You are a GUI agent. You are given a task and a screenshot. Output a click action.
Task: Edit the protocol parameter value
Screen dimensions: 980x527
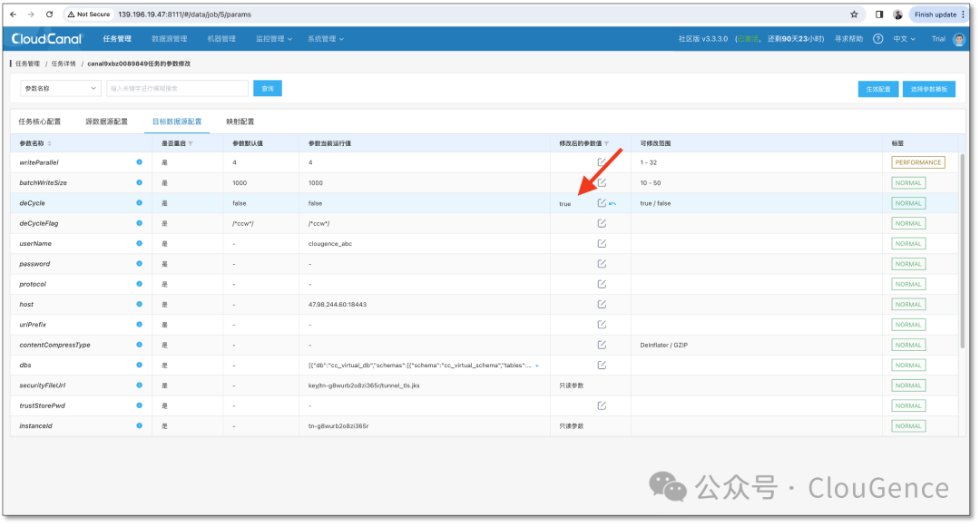coord(602,284)
